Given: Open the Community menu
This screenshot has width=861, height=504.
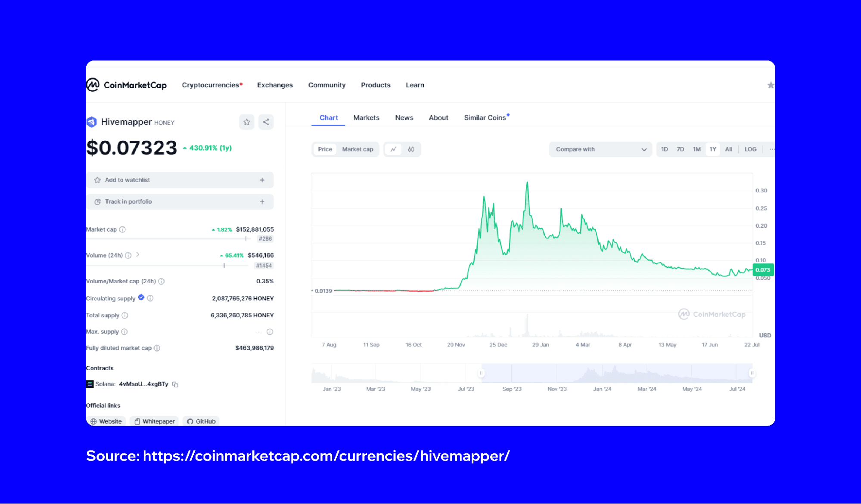Looking at the screenshot, I should click(327, 85).
